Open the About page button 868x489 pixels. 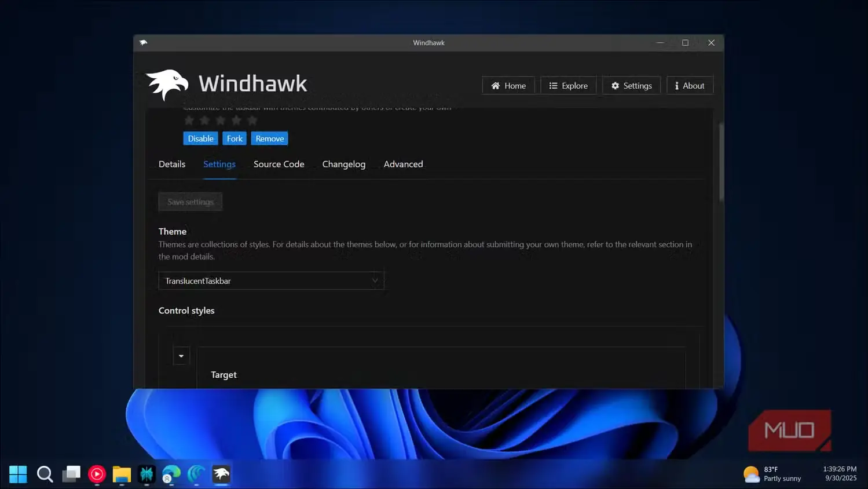[x=690, y=85]
